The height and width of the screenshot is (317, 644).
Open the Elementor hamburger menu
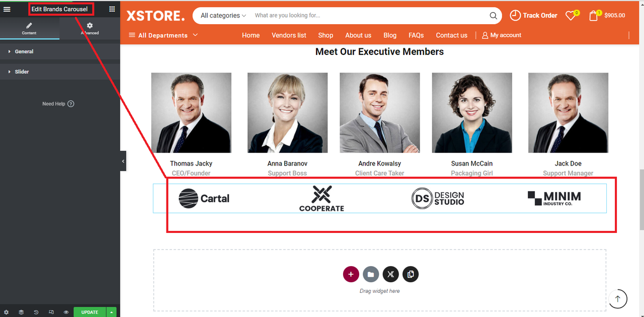(x=7, y=9)
